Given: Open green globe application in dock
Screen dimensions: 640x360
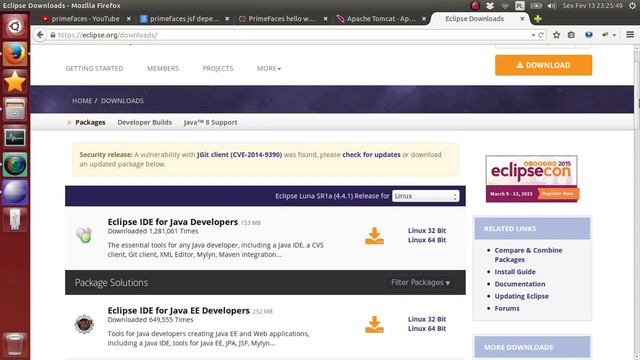Looking at the screenshot, I should coord(15,164).
